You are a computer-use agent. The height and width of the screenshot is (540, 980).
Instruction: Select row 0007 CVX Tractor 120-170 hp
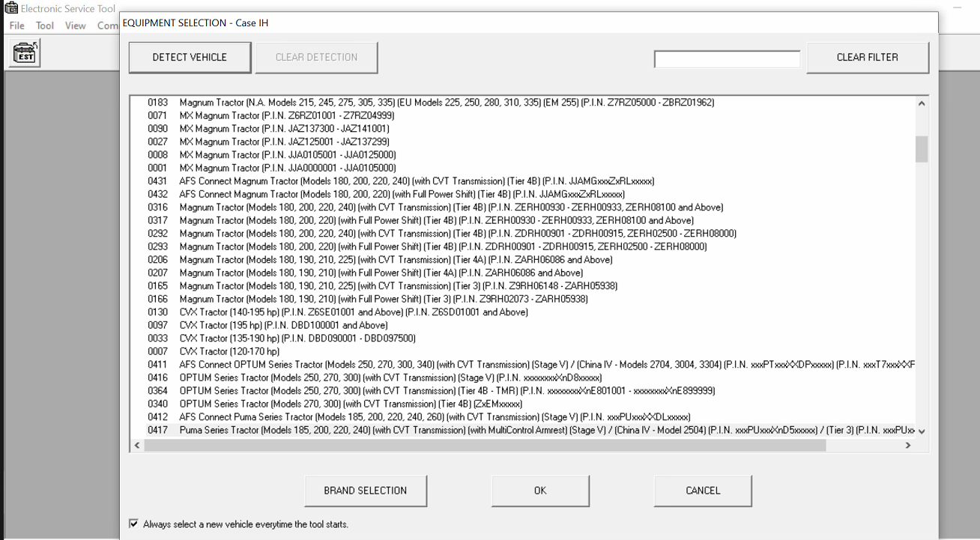point(522,351)
